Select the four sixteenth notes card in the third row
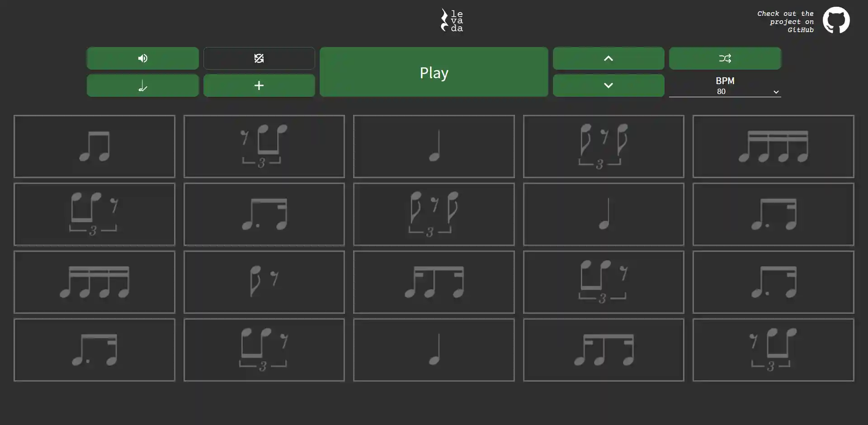The image size is (868, 425). [x=94, y=282]
